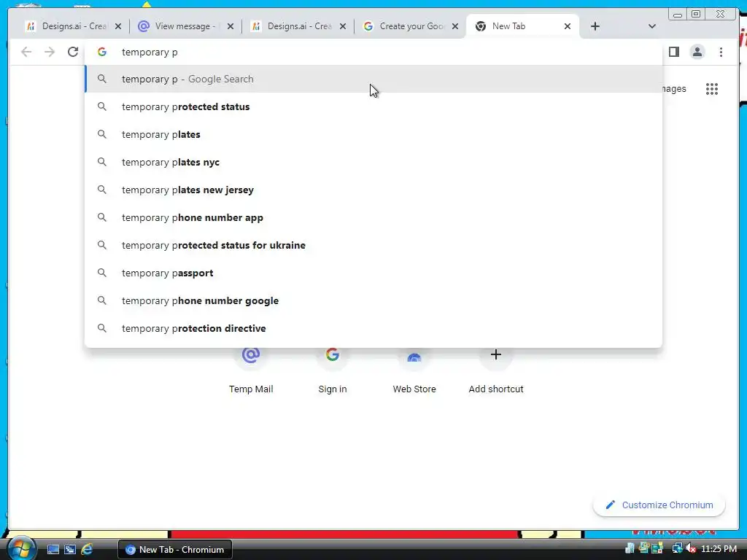The image size is (747, 560).
Task: Open the Google apps grid
Action: pyautogui.click(x=712, y=89)
